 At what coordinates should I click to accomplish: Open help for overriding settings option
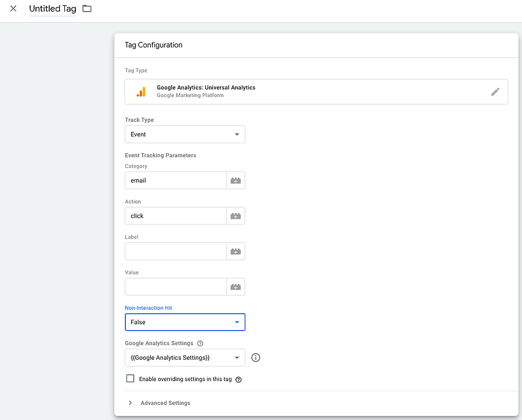[238, 379]
